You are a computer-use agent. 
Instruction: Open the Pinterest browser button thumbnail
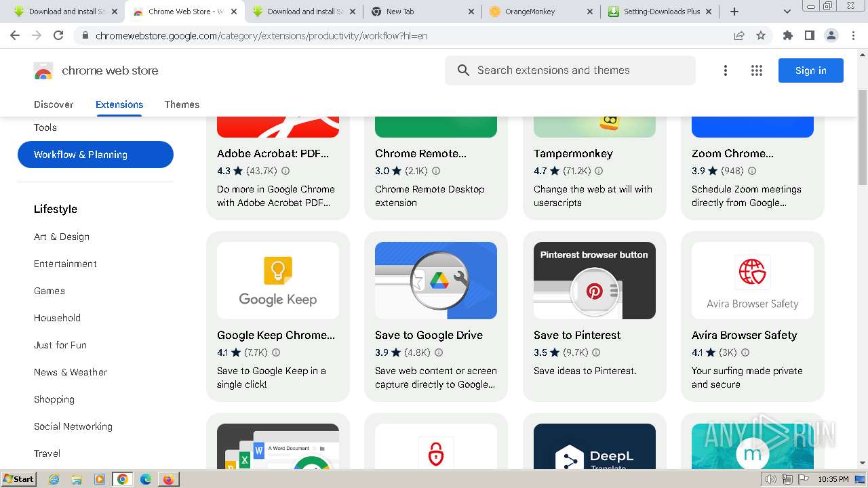595,281
